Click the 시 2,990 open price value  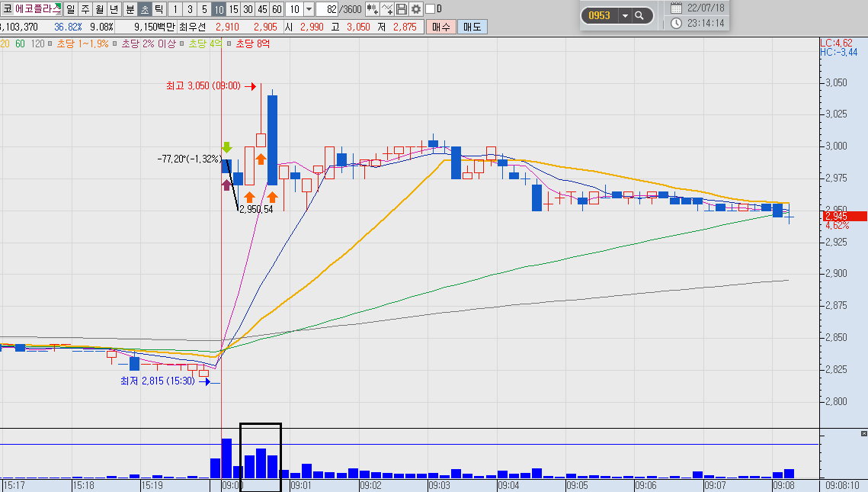(x=312, y=27)
